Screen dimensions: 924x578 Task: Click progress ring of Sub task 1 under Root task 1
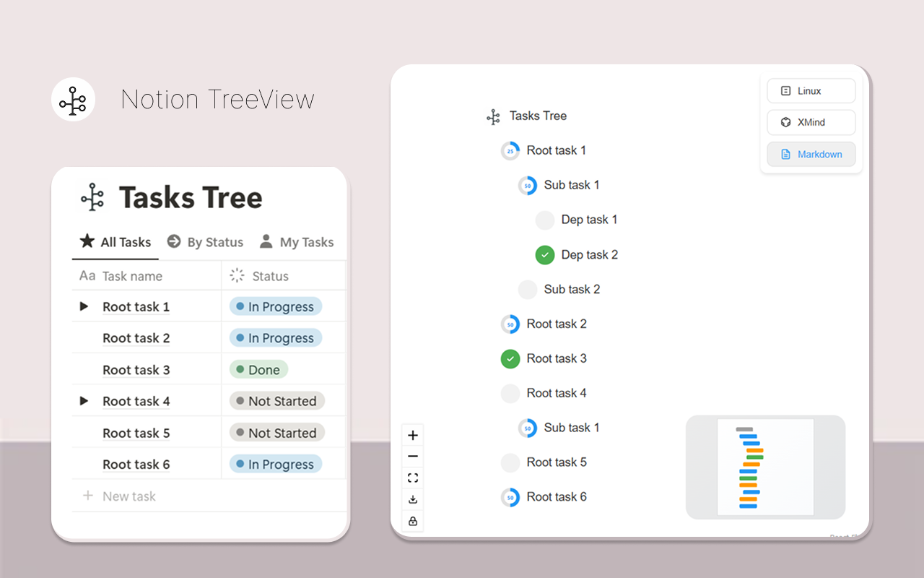528,186
